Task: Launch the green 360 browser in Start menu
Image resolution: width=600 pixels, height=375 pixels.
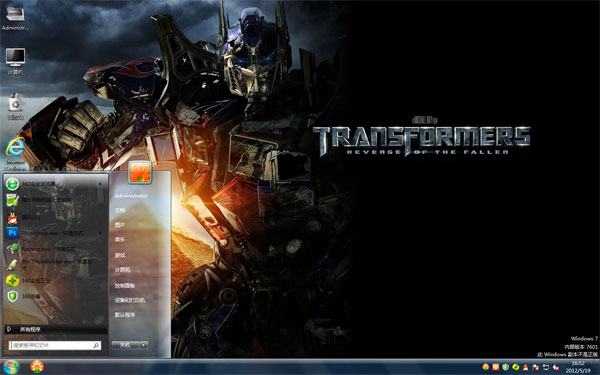Action: (54, 184)
